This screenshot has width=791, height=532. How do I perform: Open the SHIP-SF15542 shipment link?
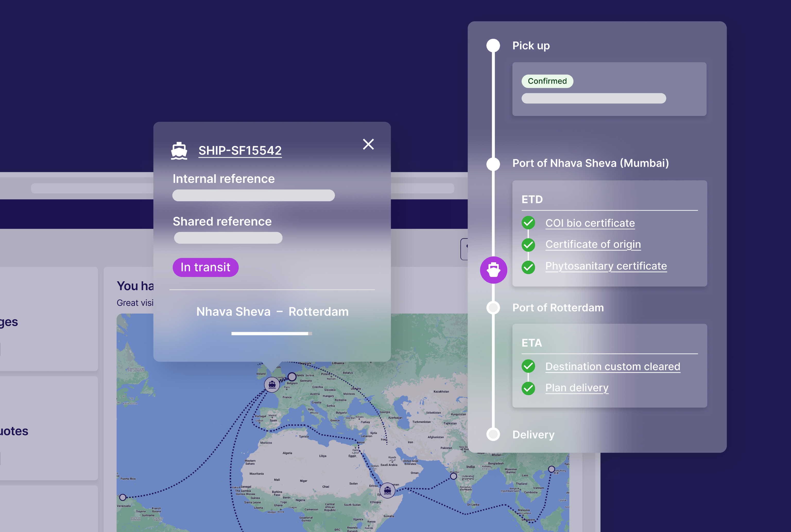click(x=240, y=151)
